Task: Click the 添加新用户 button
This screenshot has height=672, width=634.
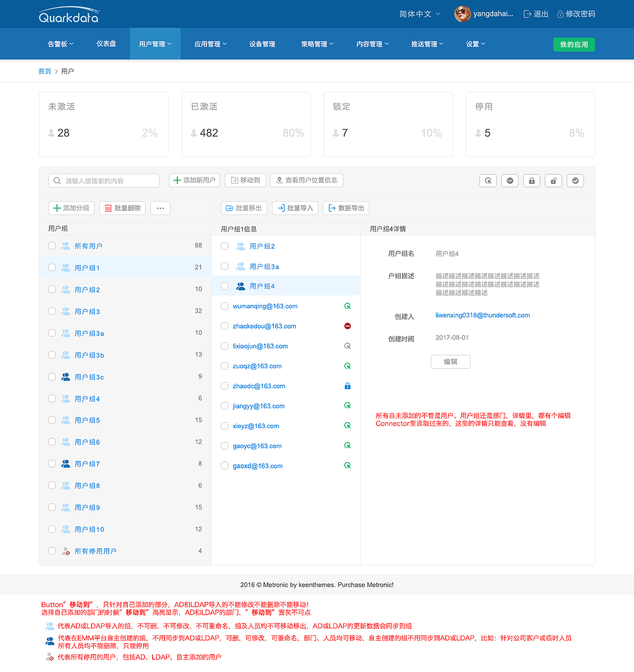Action: click(195, 180)
